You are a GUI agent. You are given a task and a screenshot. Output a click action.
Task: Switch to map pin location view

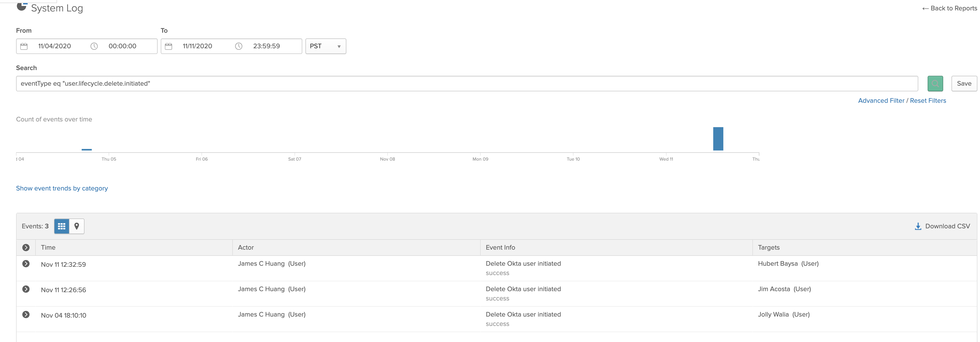(x=76, y=226)
